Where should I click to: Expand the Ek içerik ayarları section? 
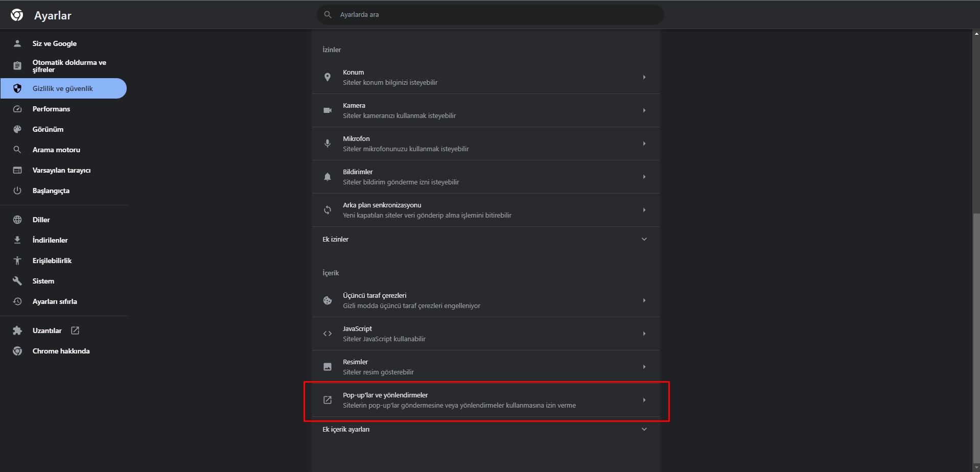(644, 429)
